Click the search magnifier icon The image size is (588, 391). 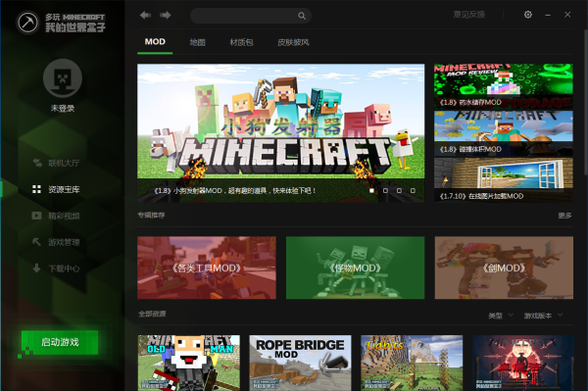click(302, 16)
